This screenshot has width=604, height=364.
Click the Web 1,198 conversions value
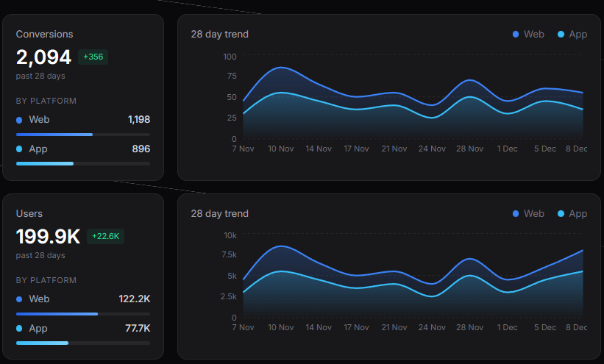(138, 119)
